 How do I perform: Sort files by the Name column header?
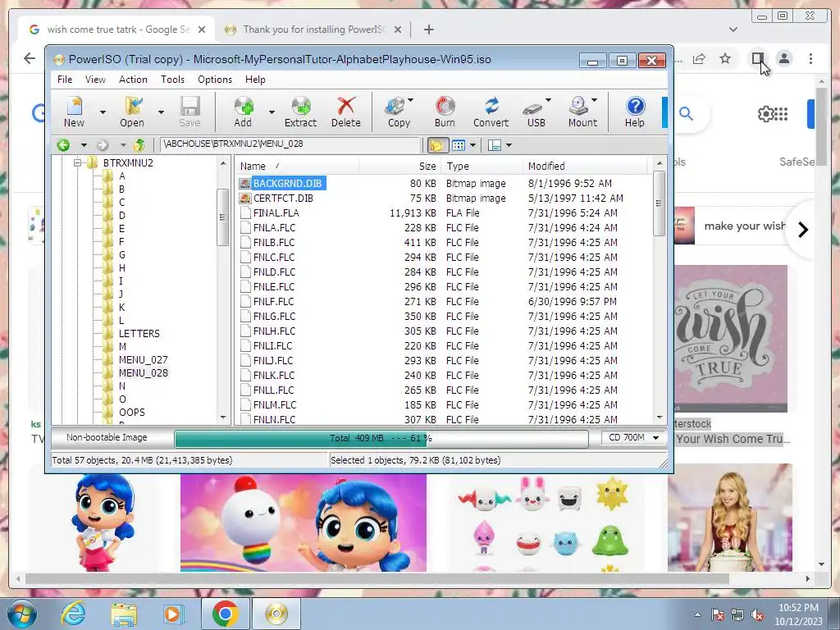297,166
